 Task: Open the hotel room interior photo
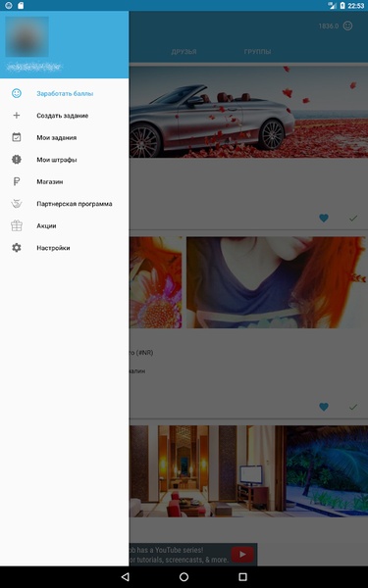coord(207,471)
